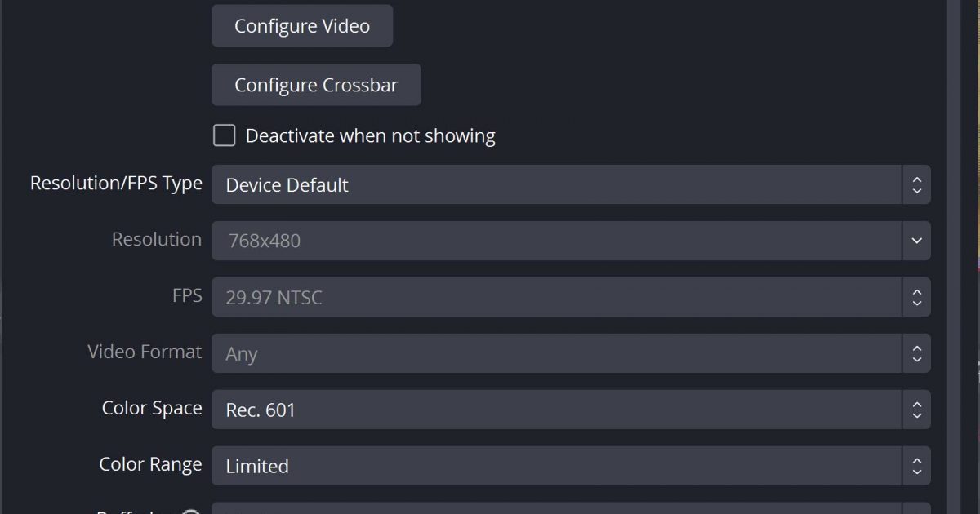Click the Color Range label text
980x514 pixels.
pos(150,464)
